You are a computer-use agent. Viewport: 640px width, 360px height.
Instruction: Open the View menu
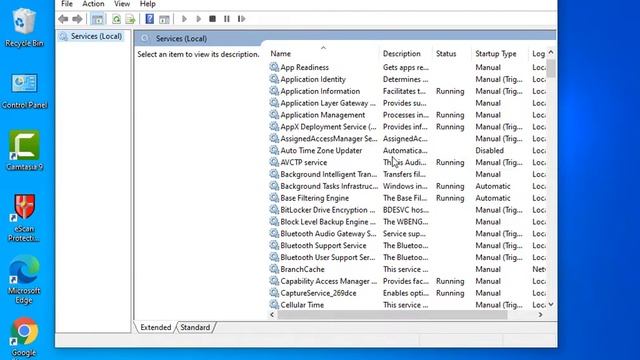pos(122,4)
